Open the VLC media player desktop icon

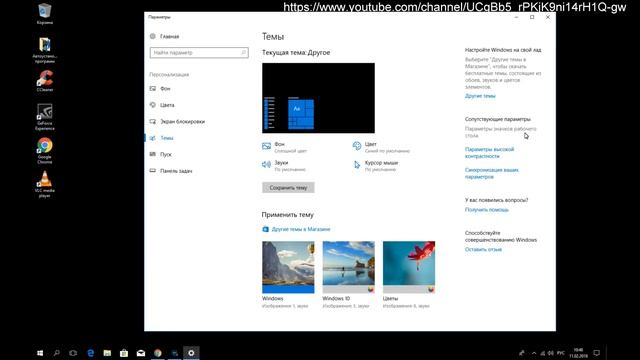pos(44,184)
